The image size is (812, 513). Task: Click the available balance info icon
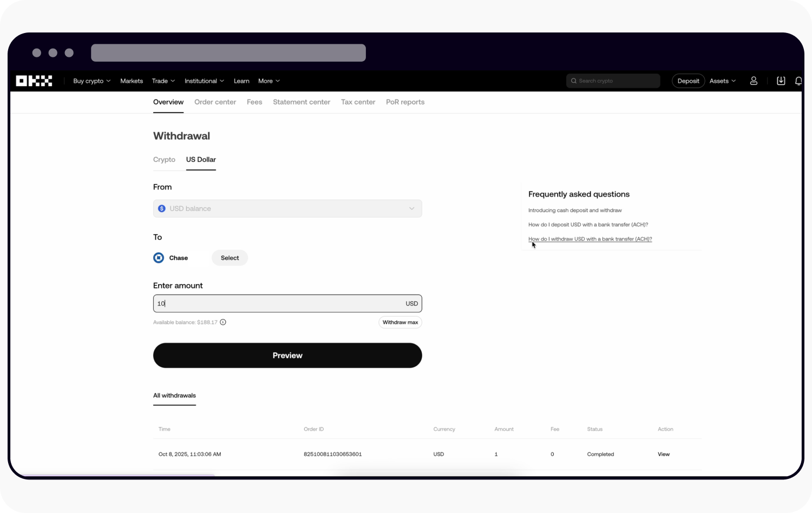223,322
